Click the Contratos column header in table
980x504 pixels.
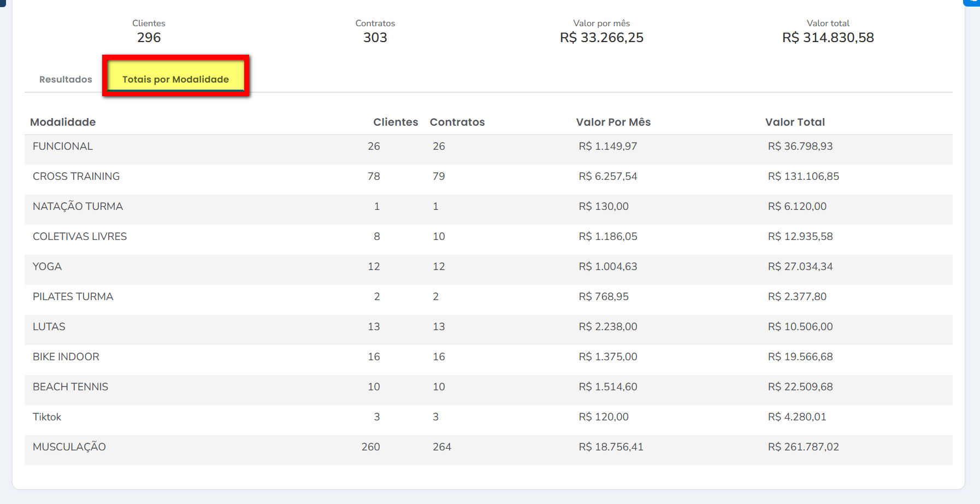click(x=457, y=122)
